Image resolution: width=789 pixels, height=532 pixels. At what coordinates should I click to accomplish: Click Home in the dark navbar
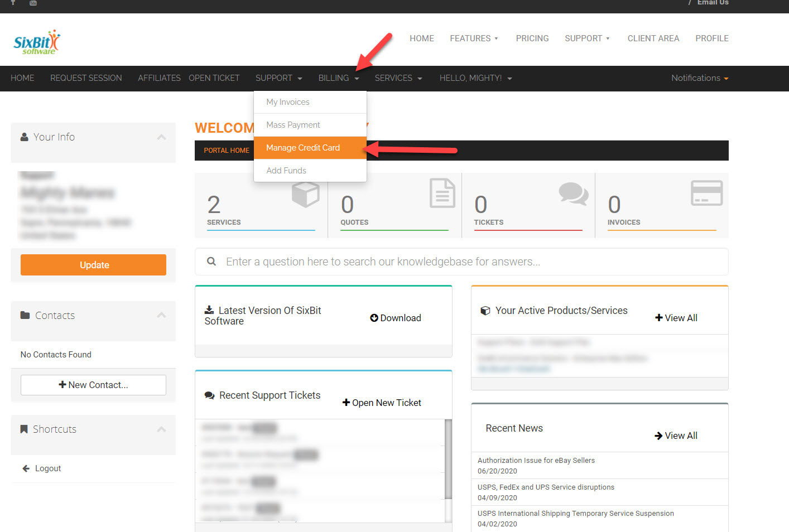pos(22,78)
